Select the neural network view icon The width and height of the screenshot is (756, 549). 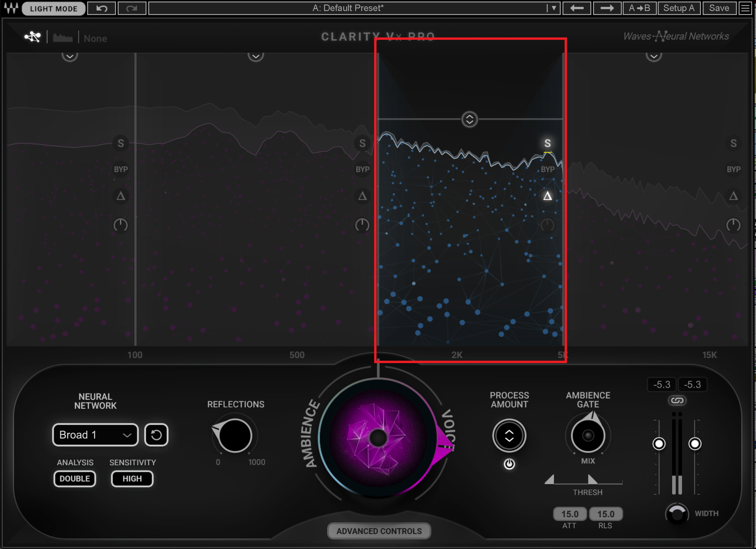pyautogui.click(x=33, y=37)
